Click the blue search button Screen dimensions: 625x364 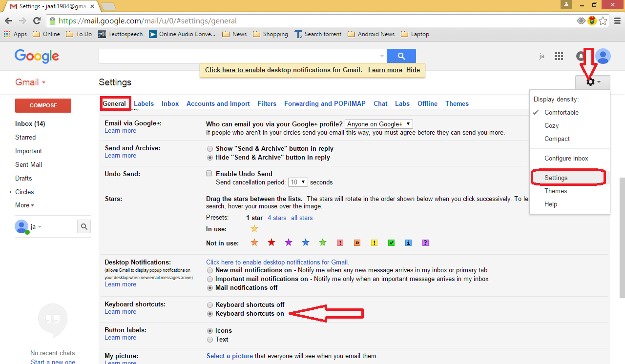401,56
